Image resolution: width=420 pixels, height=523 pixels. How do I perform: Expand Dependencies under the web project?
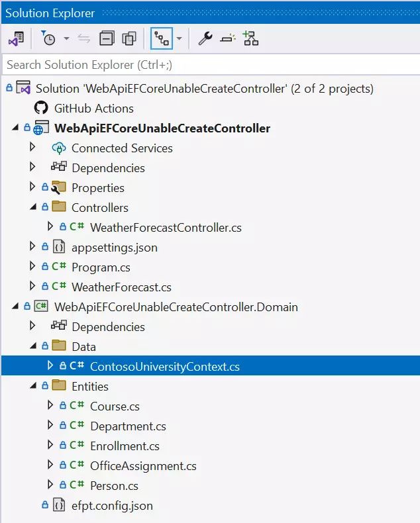click(x=32, y=166)
